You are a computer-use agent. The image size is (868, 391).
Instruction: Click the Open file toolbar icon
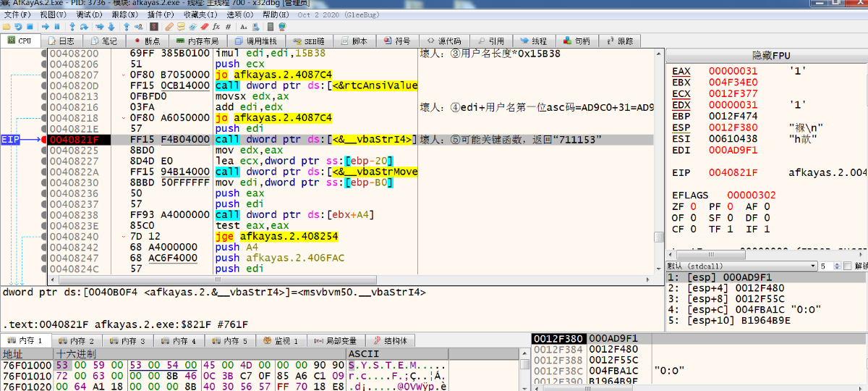pos(7,26)
